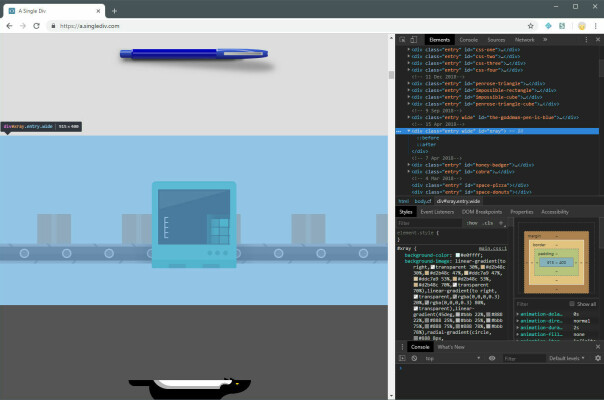Image resolution: width=604 pixels, height=400 pixels.
Task: Open the Accessibility tab
Action: pyautogui.click(x=555, y=212)
